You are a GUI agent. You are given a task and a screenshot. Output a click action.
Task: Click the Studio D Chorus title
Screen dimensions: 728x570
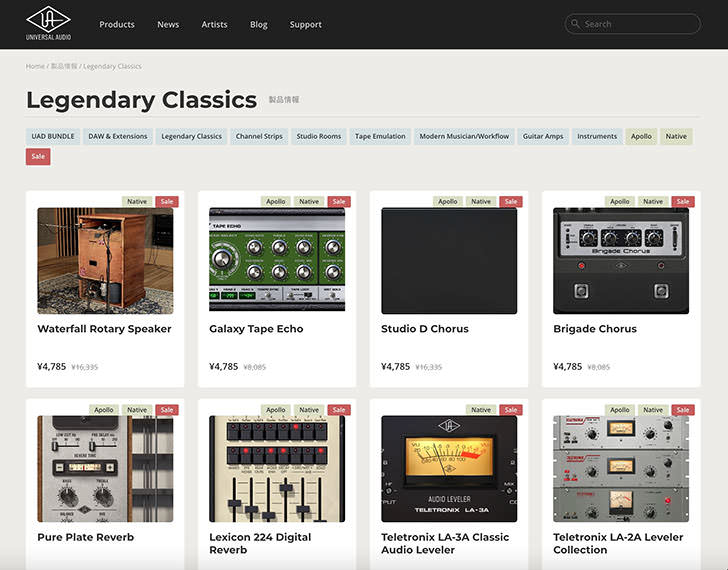(425, 329)
